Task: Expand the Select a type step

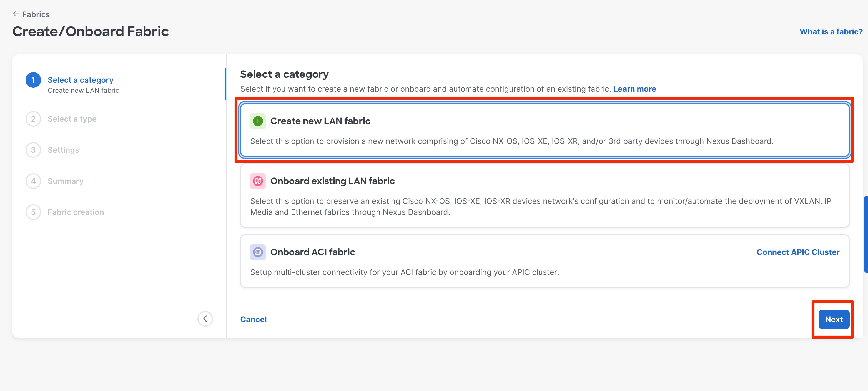Action: (x=72, y=119)
